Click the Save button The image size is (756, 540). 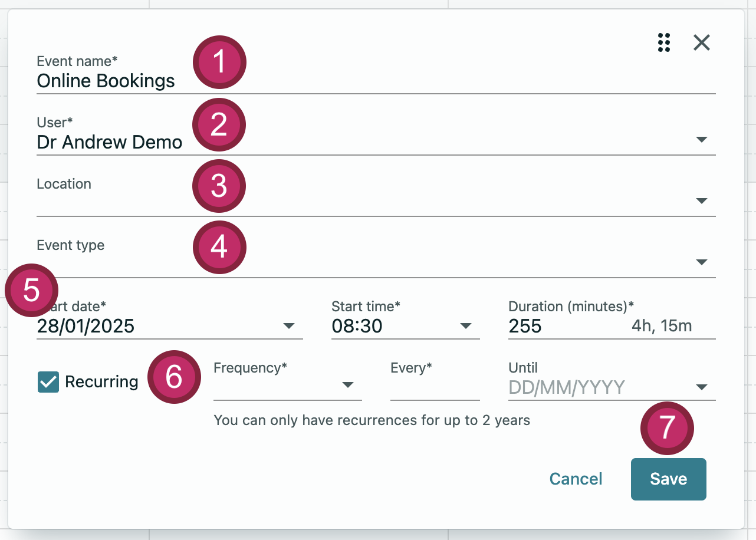668,479
